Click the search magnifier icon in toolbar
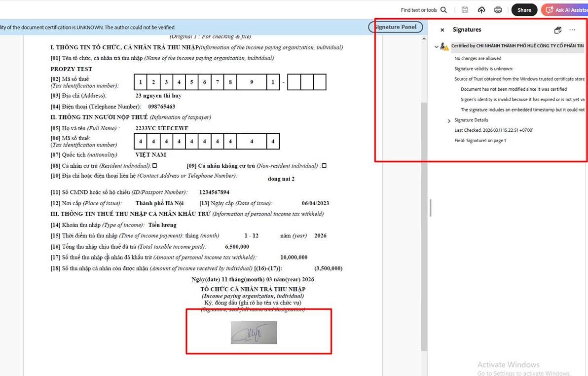 443,10
